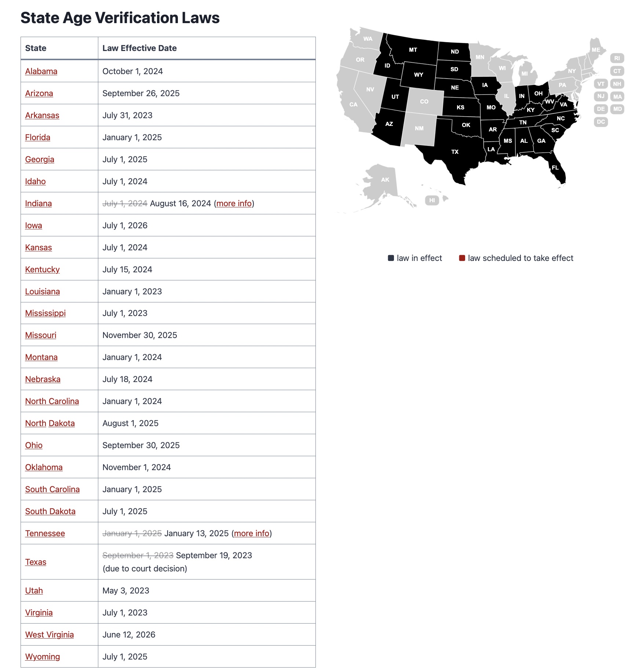Open the North Carolina link
639x672 pixels.
click(x=52, y=401)
